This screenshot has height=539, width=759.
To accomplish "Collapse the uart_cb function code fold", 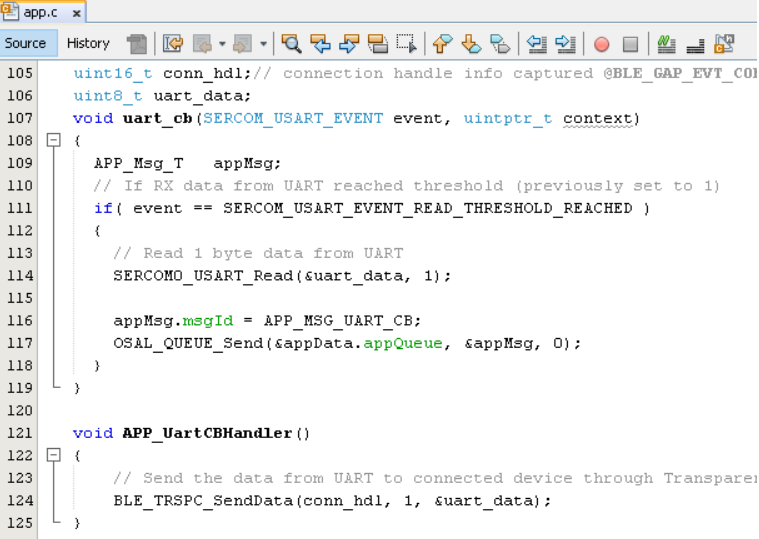I will (53, 141).
